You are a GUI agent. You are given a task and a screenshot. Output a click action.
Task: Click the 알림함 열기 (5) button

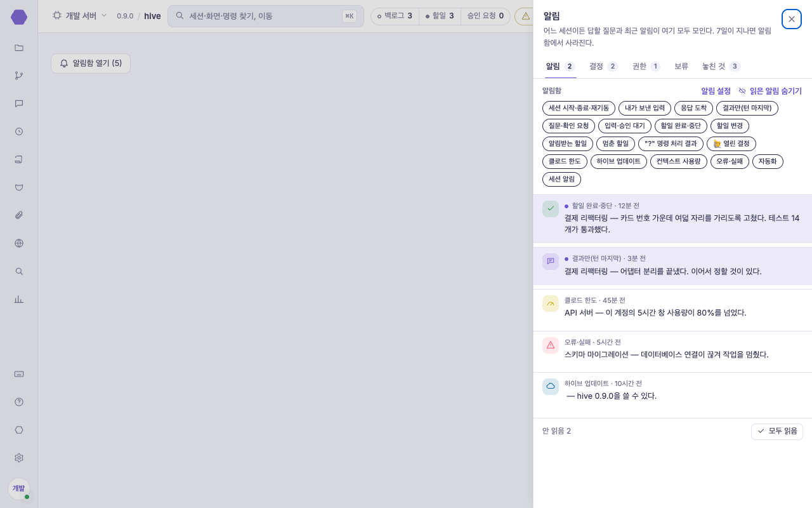click(x=91, y=63)
